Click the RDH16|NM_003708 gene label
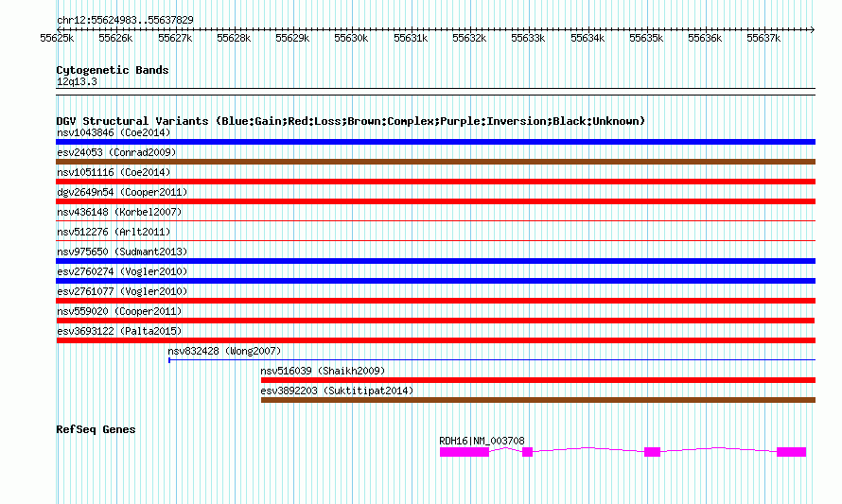The image size is (842, 504). [x=482, y=441]
